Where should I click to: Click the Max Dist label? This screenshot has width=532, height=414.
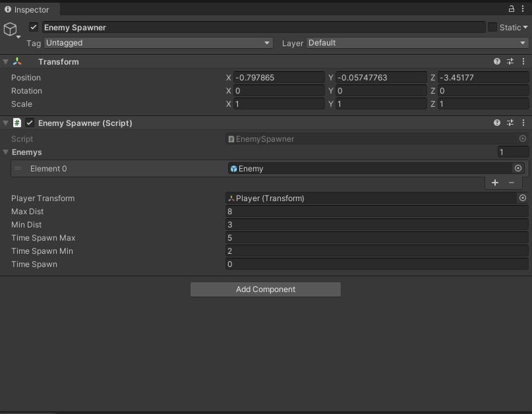coord(27,212)
